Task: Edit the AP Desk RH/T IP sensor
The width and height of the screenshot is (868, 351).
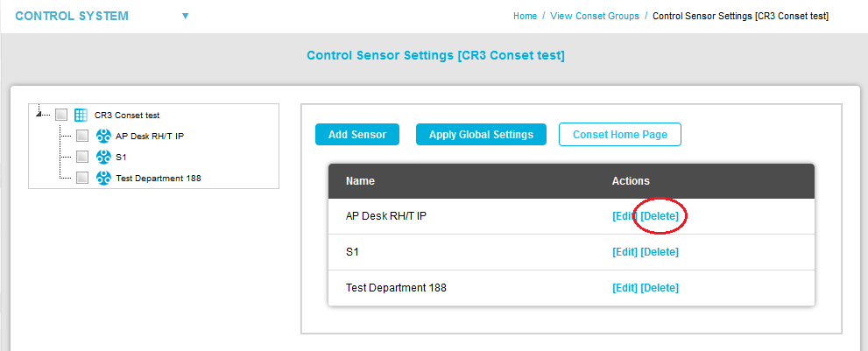Action: coord(625,216)
